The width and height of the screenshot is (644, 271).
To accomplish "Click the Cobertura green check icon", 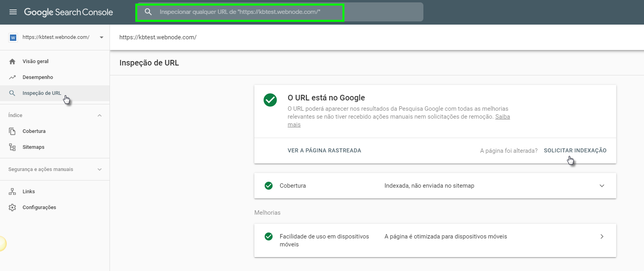I will (269, 186).
